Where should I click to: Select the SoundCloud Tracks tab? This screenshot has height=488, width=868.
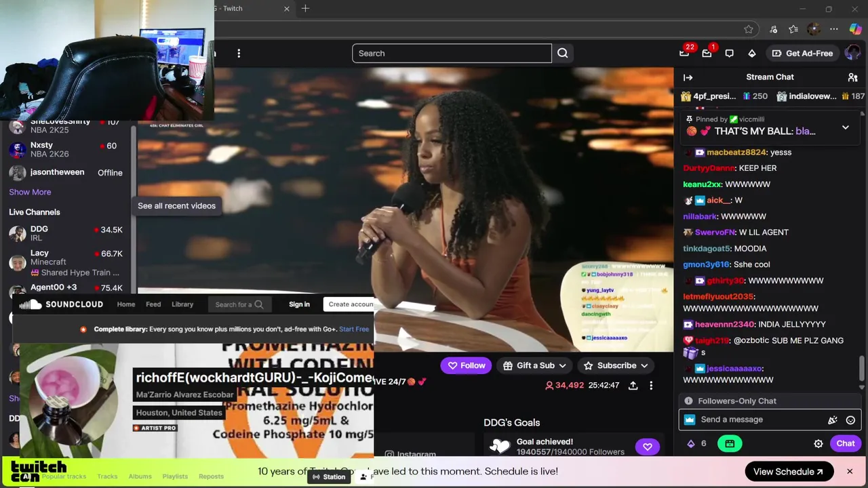(107, 476)
